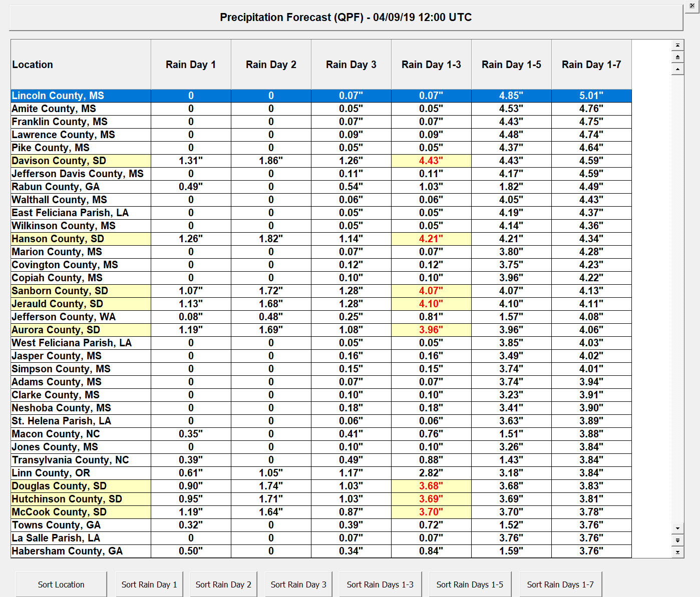Jump to bottom of the forecast list
Image resolution: width=700 pixels, height=597 pixels.
(677, 552)
